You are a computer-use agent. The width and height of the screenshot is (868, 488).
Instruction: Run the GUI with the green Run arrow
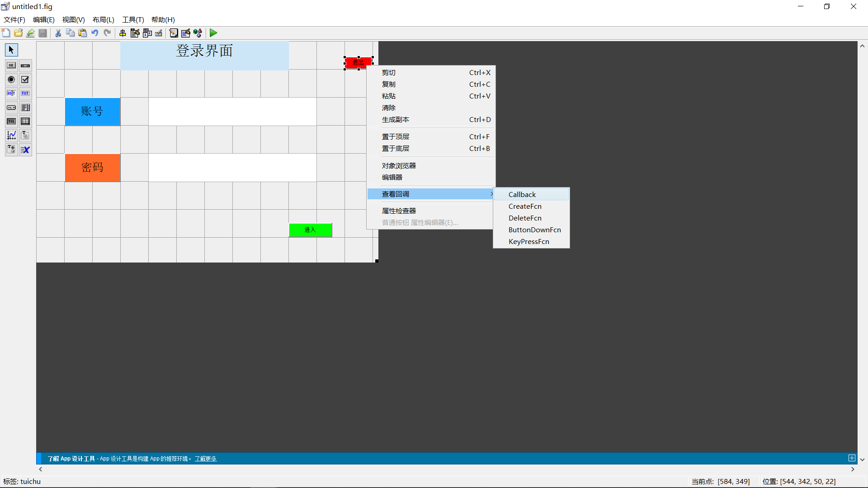click(213, 33)
